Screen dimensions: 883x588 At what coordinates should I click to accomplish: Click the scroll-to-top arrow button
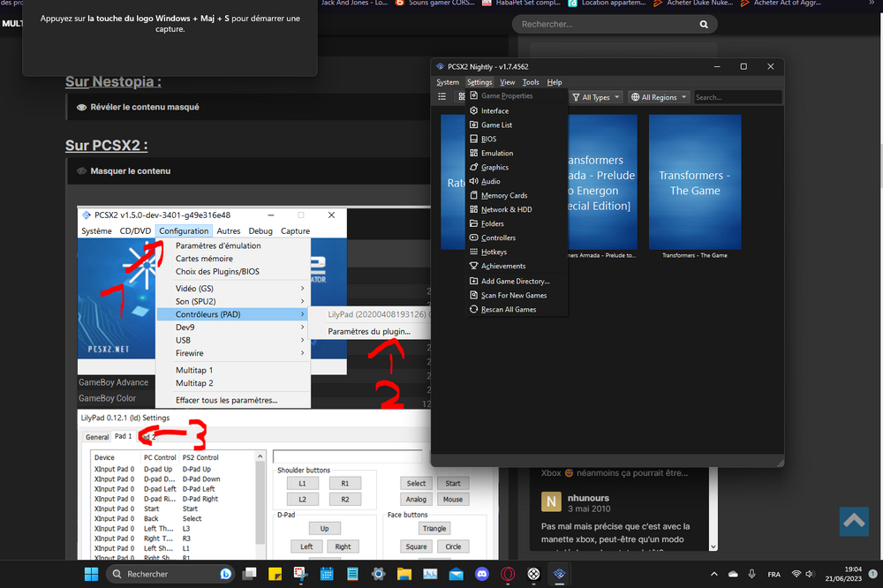pos(854,521)
